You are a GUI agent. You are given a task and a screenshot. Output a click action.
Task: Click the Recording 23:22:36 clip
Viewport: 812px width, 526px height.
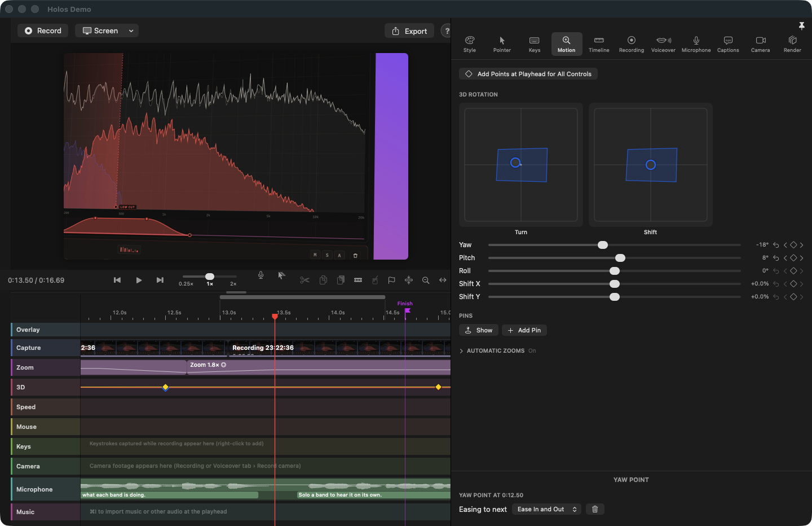[338, 348]
